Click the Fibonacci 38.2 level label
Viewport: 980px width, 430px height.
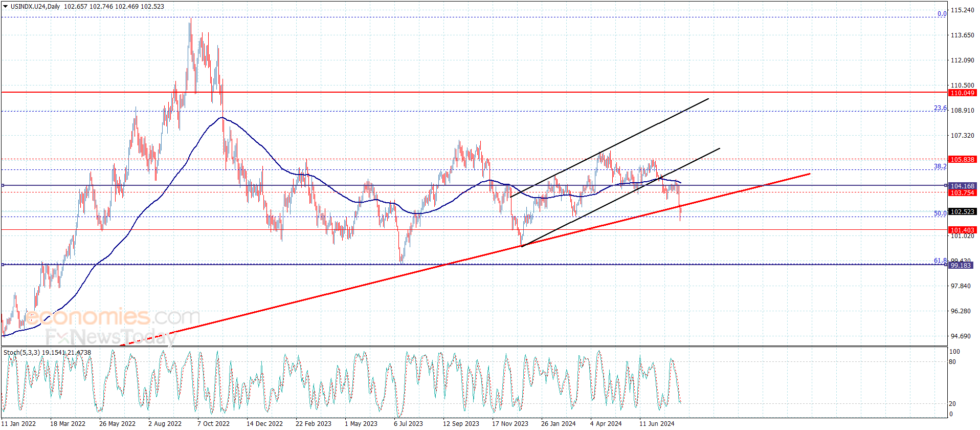[940, 166]
